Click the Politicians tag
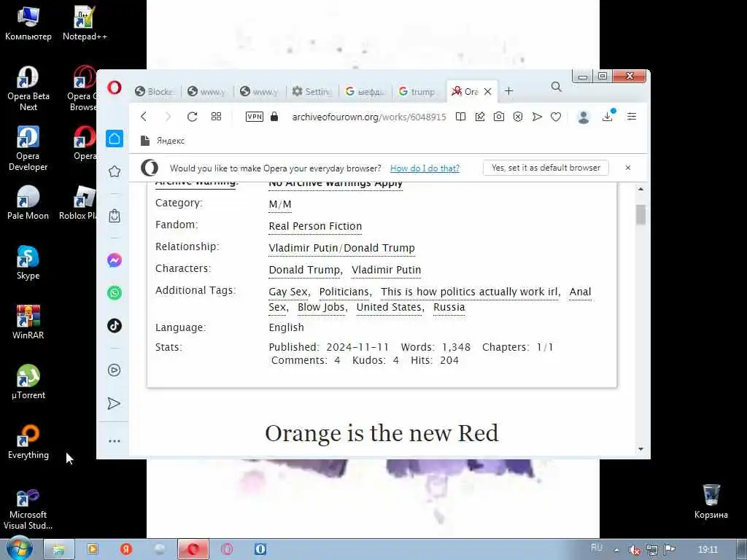The image size is (747, 560). [344, 292]
